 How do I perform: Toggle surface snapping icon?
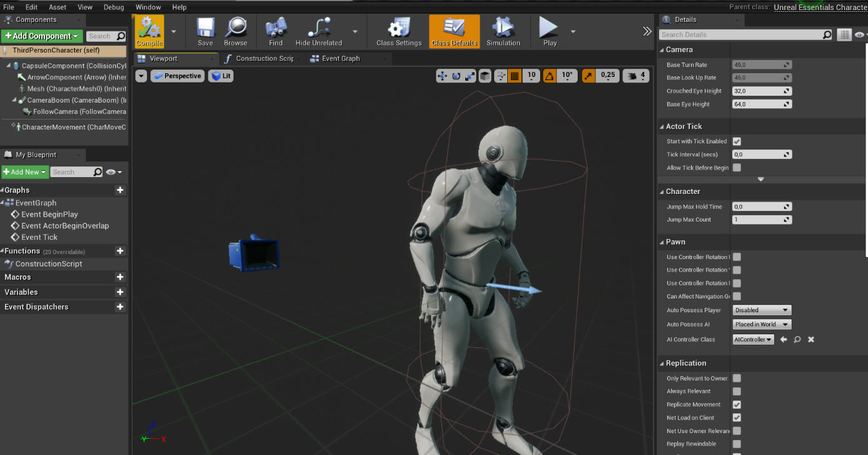click(501, 76)
